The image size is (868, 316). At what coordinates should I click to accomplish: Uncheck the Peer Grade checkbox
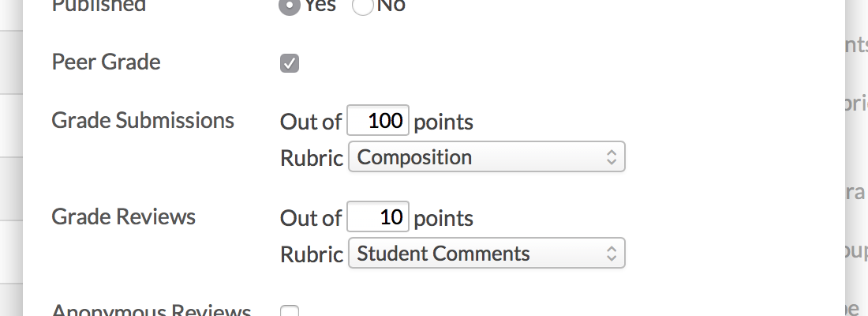point(290,63)
